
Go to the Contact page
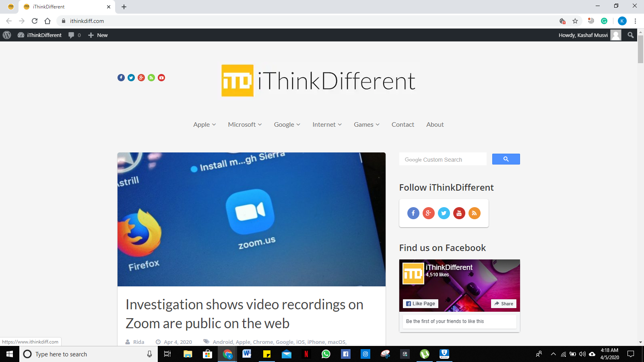coord(402,125)
